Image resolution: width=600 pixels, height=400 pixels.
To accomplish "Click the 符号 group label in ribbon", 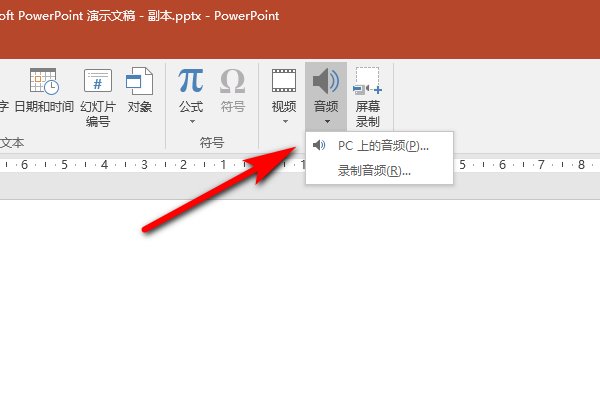I will [211, 143].
